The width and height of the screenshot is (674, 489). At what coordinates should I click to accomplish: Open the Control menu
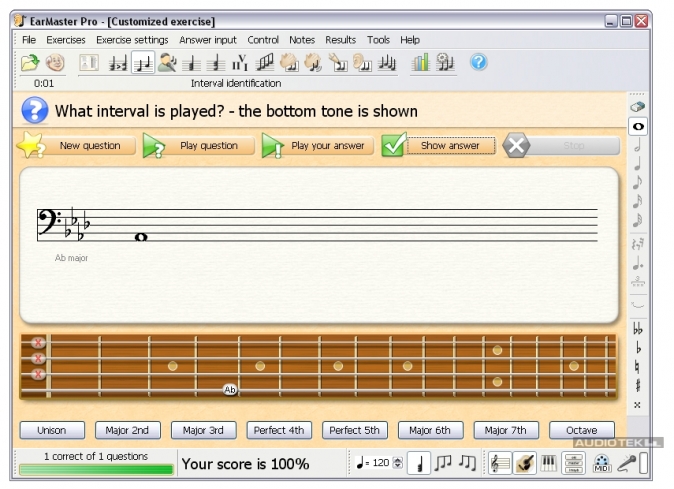(x=263, y=40)
